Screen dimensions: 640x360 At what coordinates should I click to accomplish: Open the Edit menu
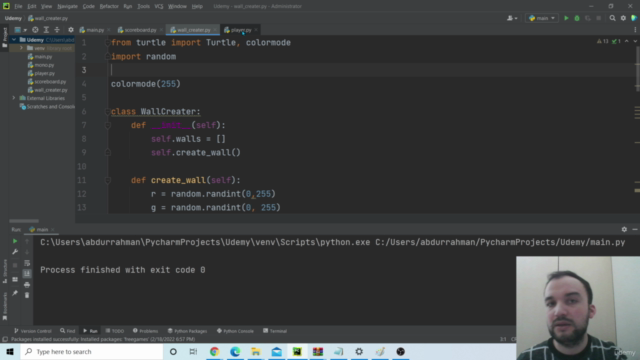31,6
